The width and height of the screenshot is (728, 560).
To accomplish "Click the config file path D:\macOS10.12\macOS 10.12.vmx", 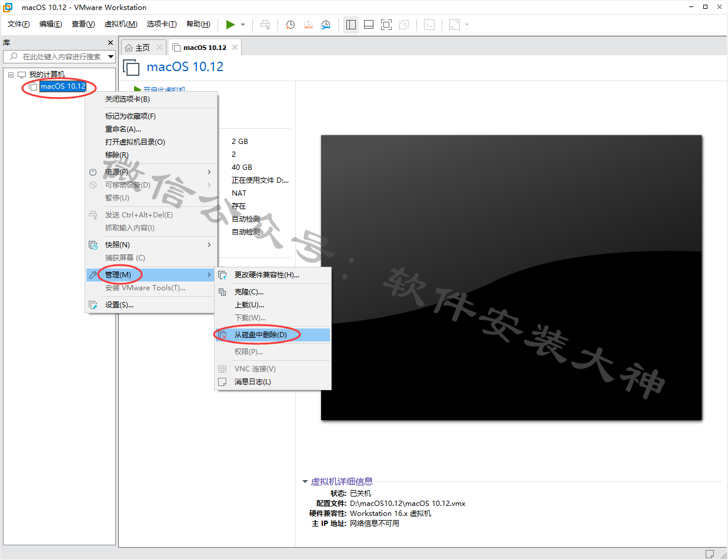I will point(408,504).
